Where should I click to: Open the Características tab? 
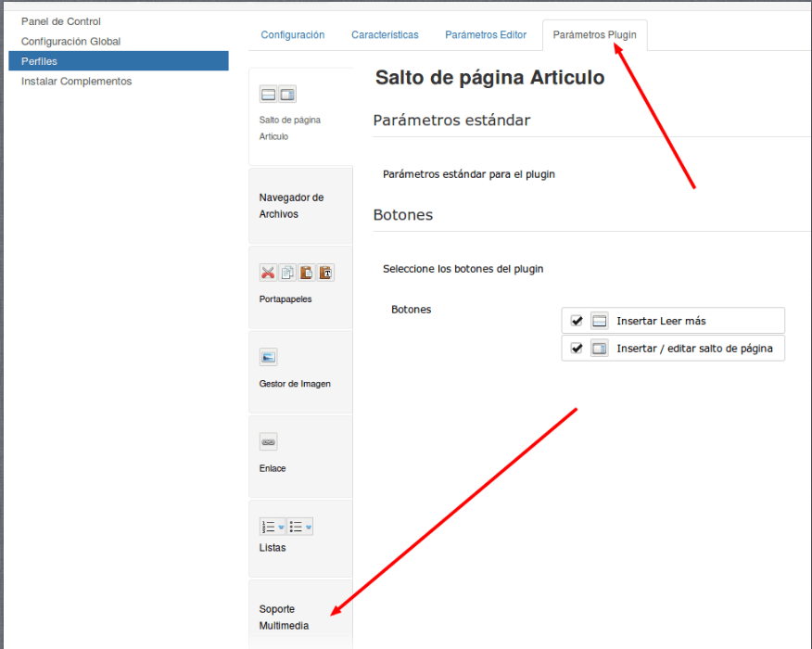[x=385, y=34]
